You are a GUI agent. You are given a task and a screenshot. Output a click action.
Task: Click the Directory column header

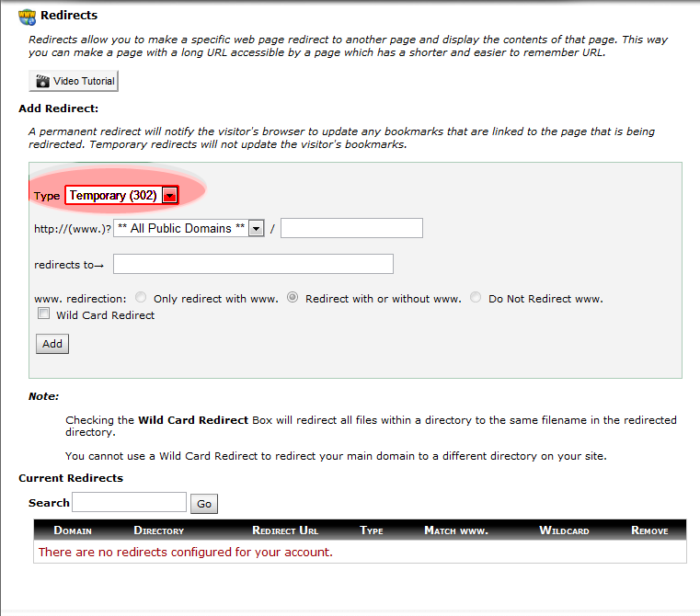(159, 530)
